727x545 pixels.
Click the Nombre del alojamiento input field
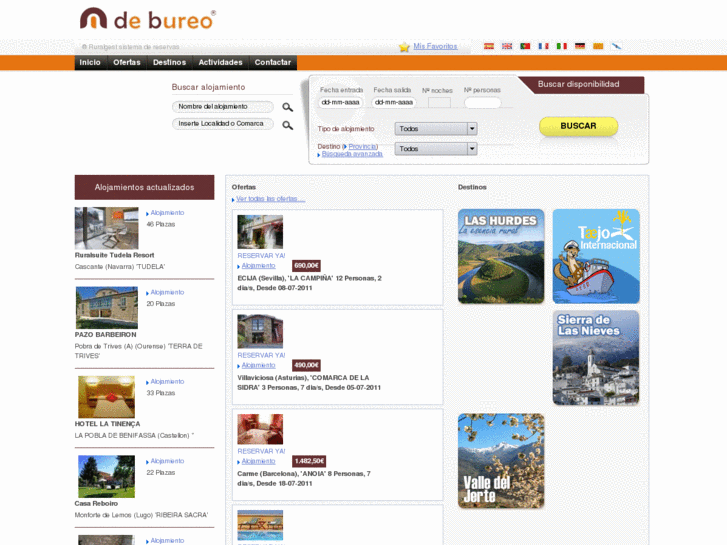coord(223,107)
